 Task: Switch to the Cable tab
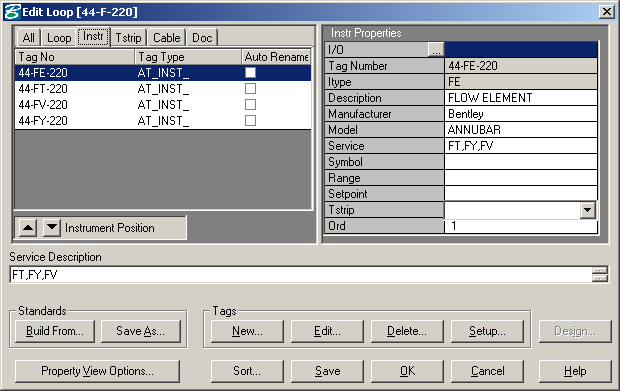pos(166,38)
